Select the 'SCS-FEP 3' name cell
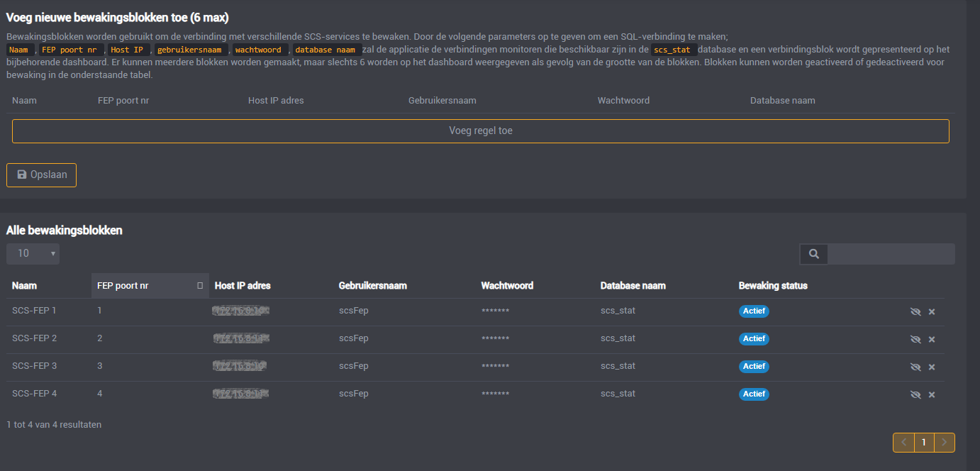Screen dimensions: 980x471 point(34,366)
